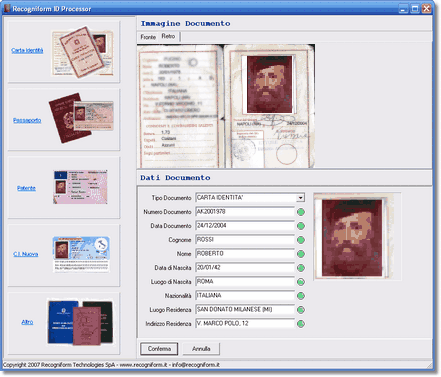
Task: Click the Dati Documento heading
Action: (175, 178)
